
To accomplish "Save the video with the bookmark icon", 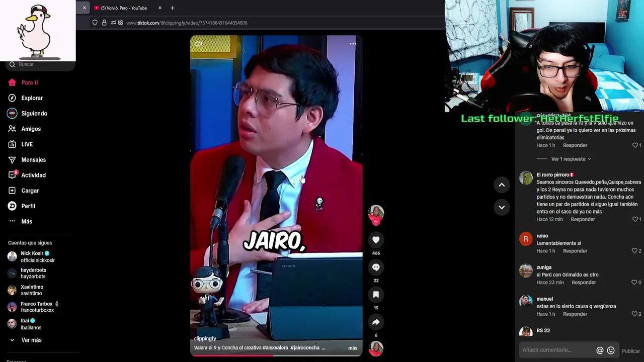I will [376, 295].
